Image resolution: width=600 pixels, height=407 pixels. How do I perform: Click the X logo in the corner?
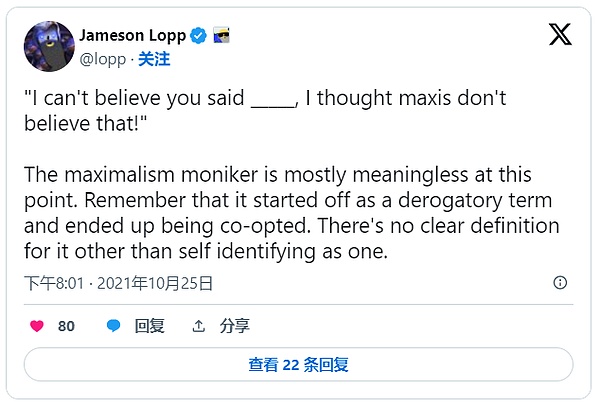[560, 35]
